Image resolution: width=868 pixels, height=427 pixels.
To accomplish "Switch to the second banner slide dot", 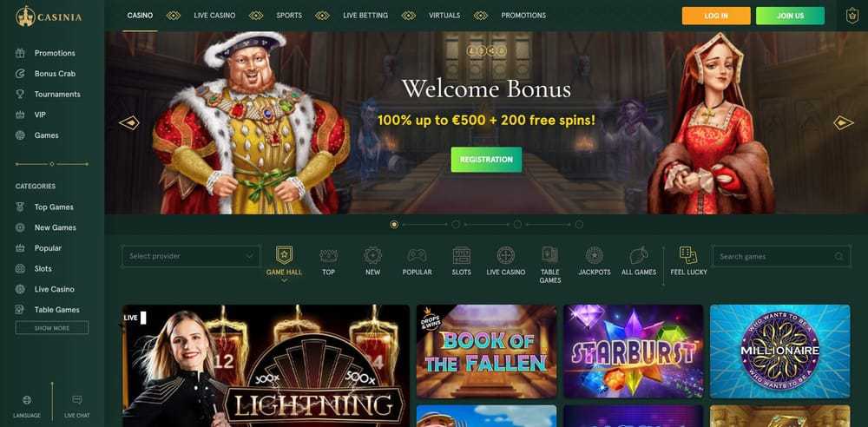I will 456,224.
